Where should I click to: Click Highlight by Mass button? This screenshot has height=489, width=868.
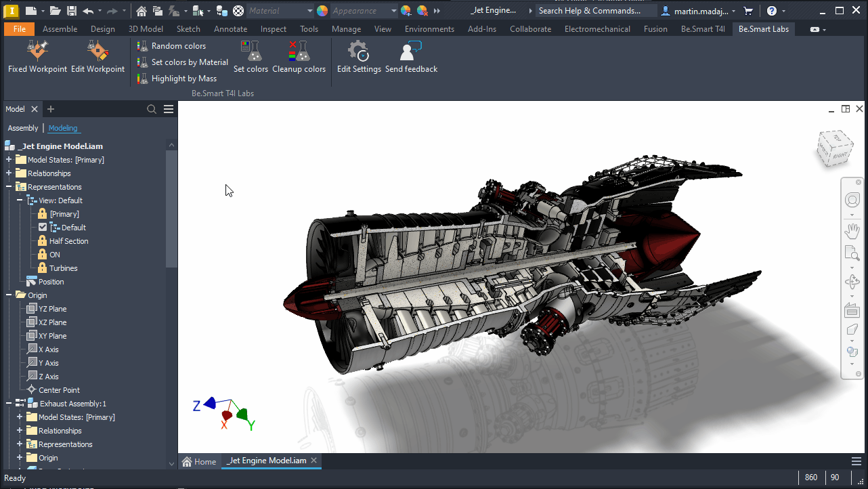[x=183, y=79]
